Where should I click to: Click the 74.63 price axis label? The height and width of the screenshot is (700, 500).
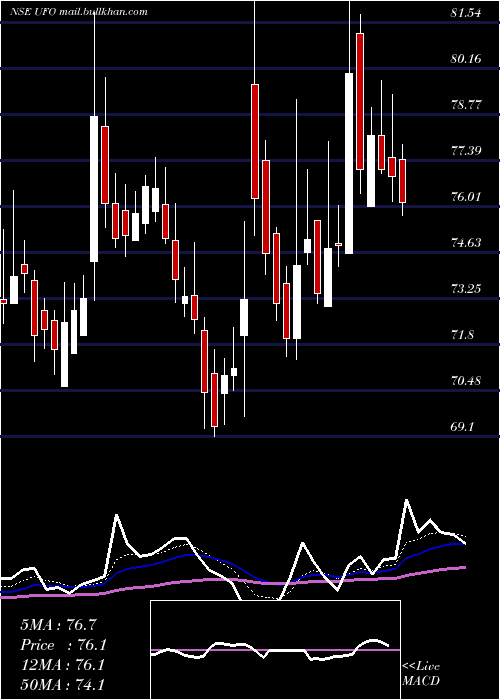(466, 243)
